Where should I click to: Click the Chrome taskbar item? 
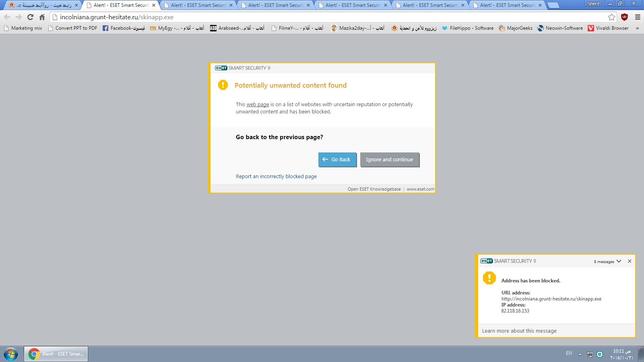[56, 354]
